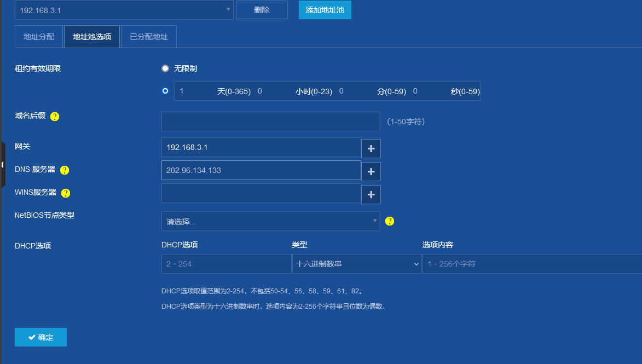Click the lease seconds field 秒(0-59)
This screenshot has height=364, width=642.
tap(430, 91)
